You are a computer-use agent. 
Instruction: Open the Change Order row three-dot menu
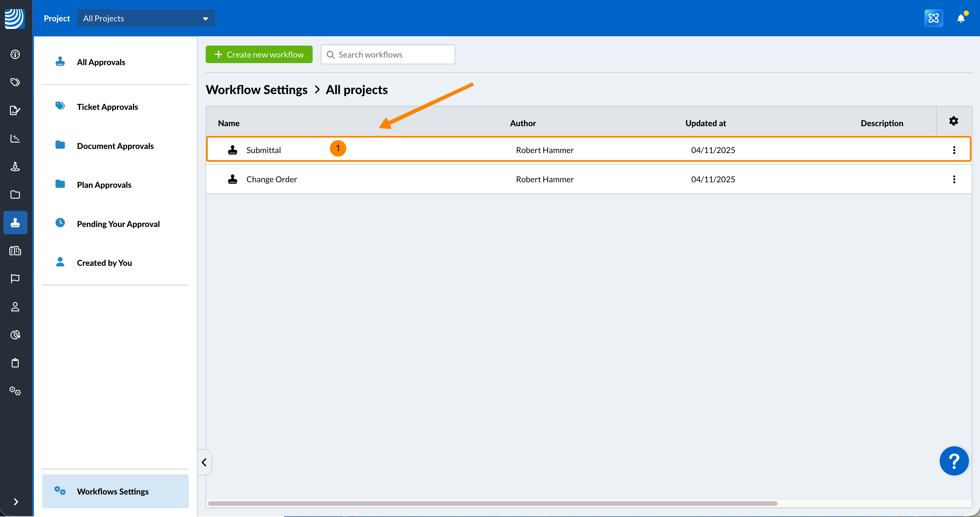pos(954,179)
